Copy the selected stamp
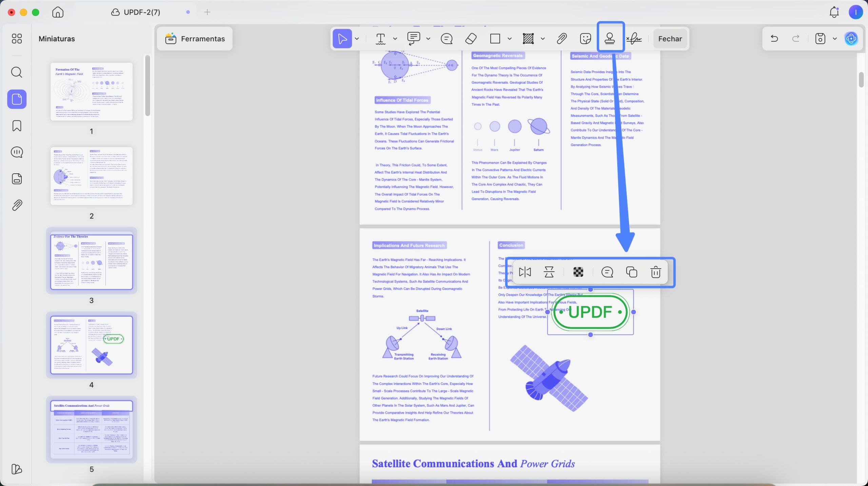The height and width of the screenshot is (486, 868). point(631,272)
